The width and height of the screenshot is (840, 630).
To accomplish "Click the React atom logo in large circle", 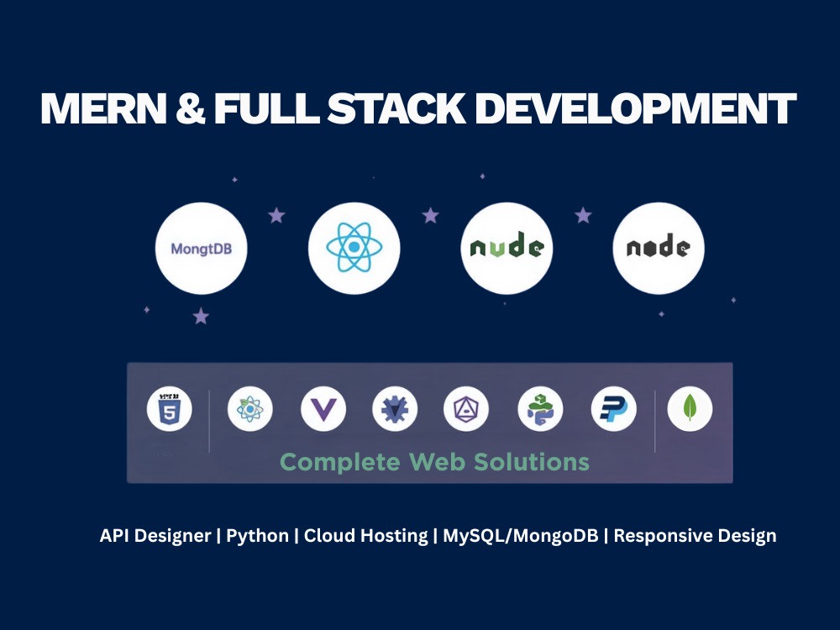I will click(354, 248).
